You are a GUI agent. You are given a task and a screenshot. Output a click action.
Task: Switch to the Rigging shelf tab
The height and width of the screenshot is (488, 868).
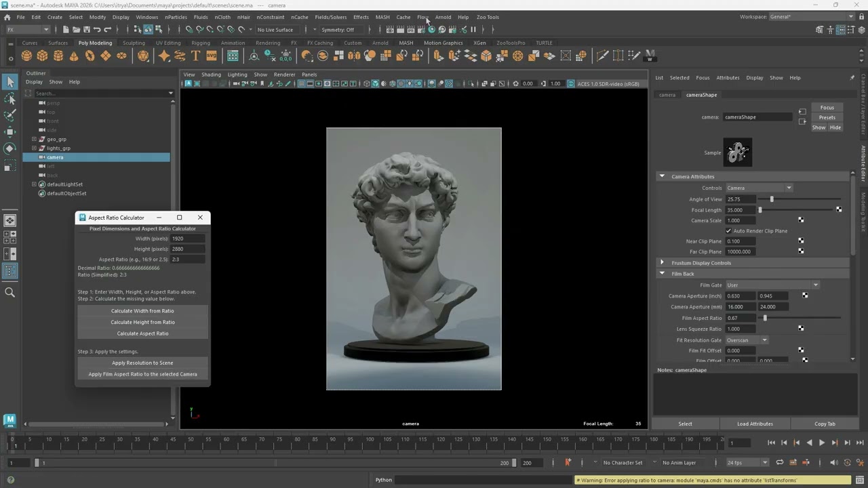(x=200, y=43)
